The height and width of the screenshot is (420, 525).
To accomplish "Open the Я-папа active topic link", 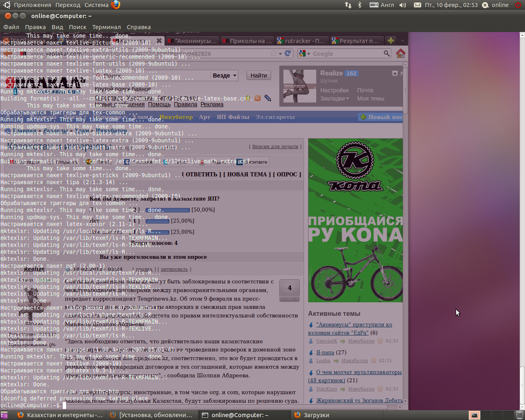I will [x=325, y=352].
